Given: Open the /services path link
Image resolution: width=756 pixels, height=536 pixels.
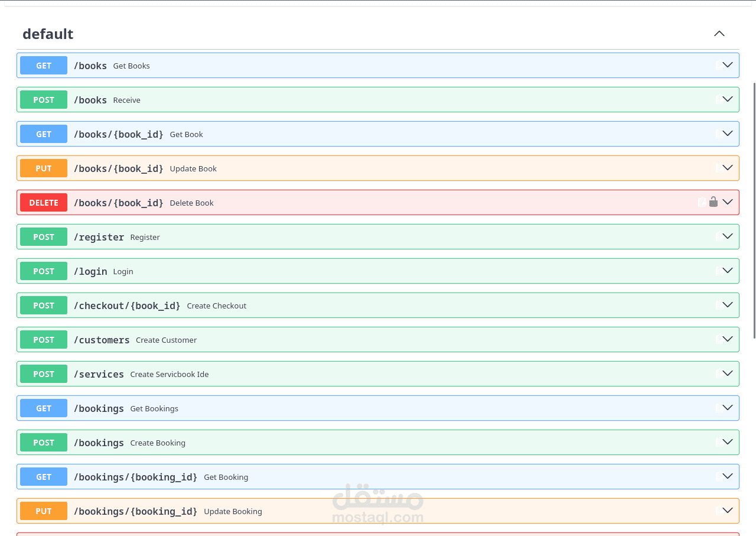Looking at the screenshot, I should tap(99, 374).
